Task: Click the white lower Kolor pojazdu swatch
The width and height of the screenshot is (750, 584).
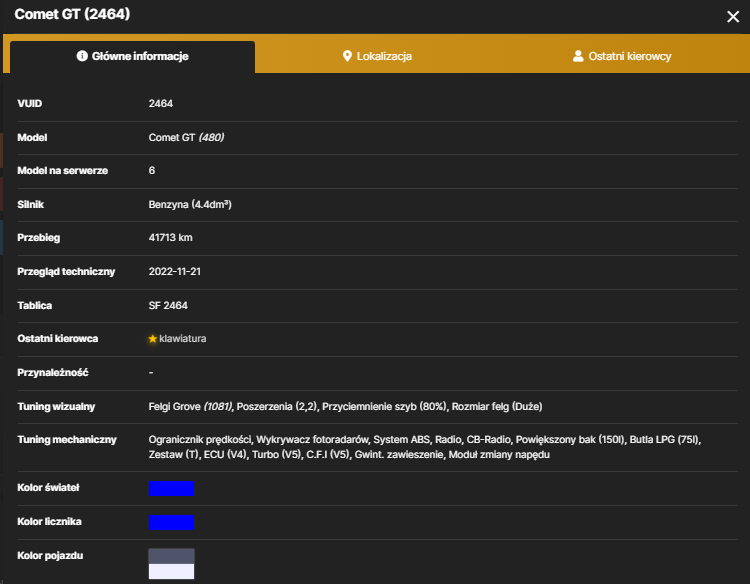Action: (x=171, y=571)
